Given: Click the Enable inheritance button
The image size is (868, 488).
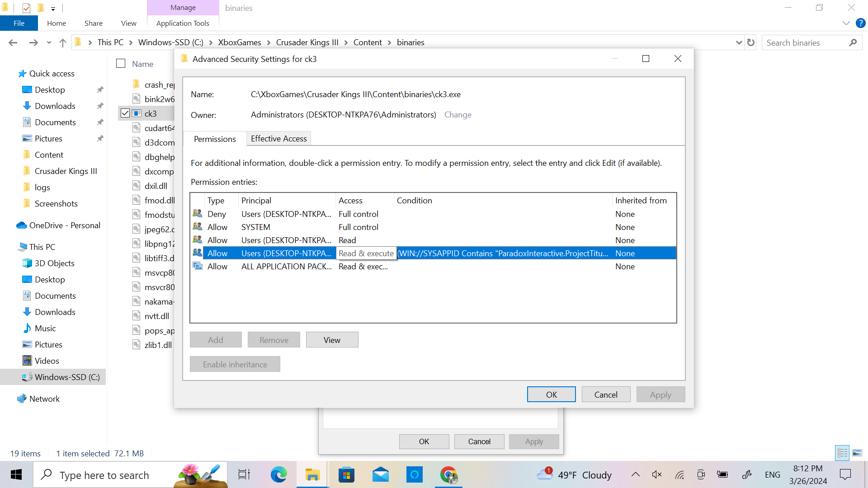Looking at the screenshot, I should tap(235, 364).
